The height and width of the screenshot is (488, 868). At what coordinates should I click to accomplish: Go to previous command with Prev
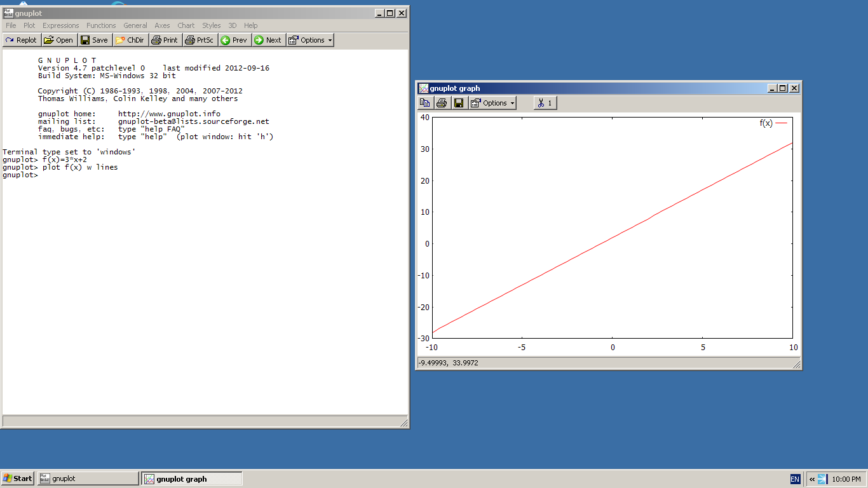click(x=234, y=40)
